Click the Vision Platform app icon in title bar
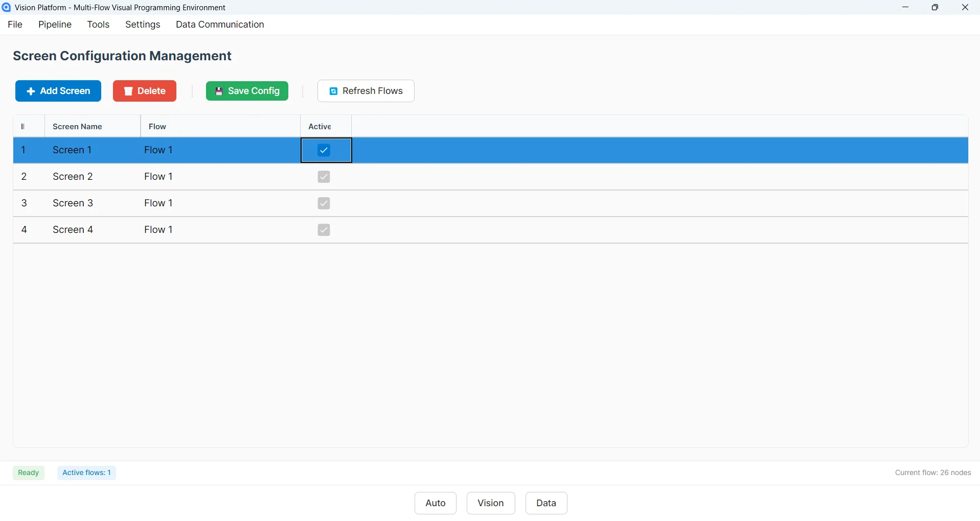980x521 pixels. 6,7
